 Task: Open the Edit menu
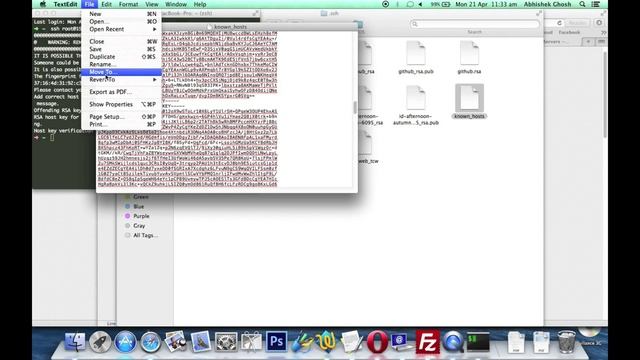107,4
